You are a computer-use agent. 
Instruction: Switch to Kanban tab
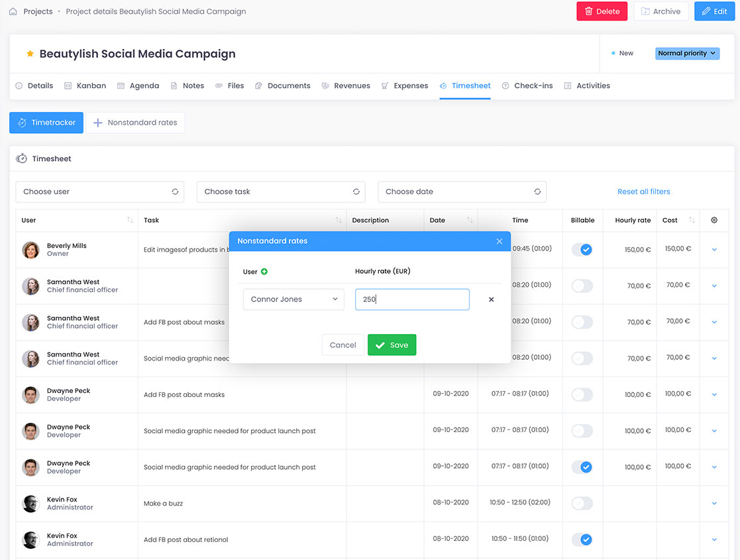tap(85, 85)
